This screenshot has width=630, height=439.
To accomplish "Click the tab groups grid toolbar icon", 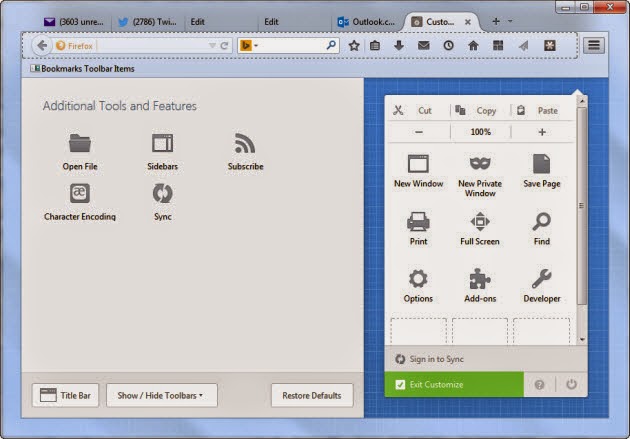I will pos(498,45).
